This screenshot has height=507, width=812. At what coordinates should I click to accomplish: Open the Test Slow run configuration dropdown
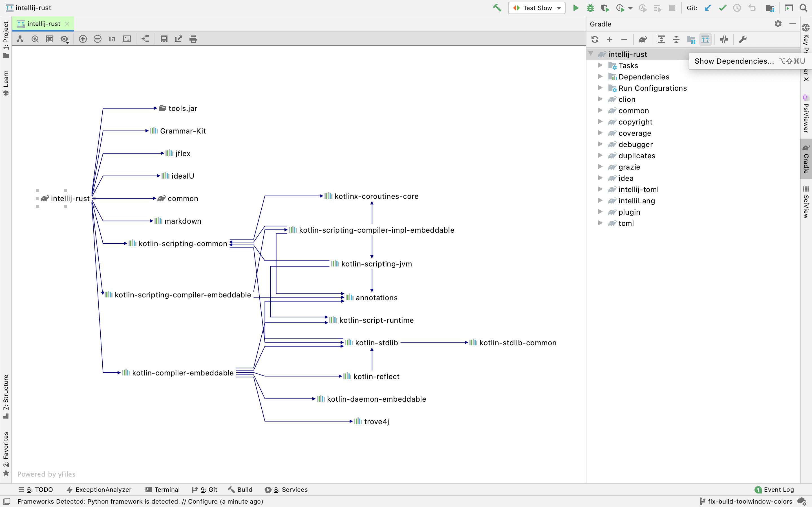click(558, 8)
